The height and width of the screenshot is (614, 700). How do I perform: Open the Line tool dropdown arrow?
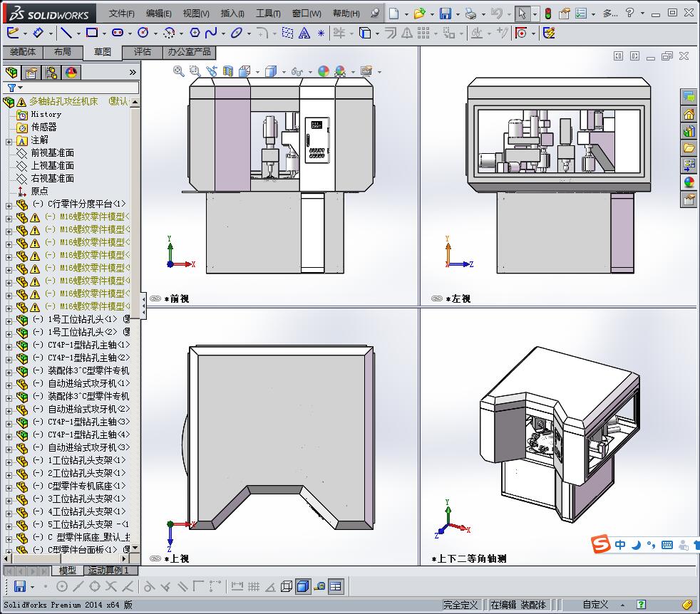coord(78,33)
